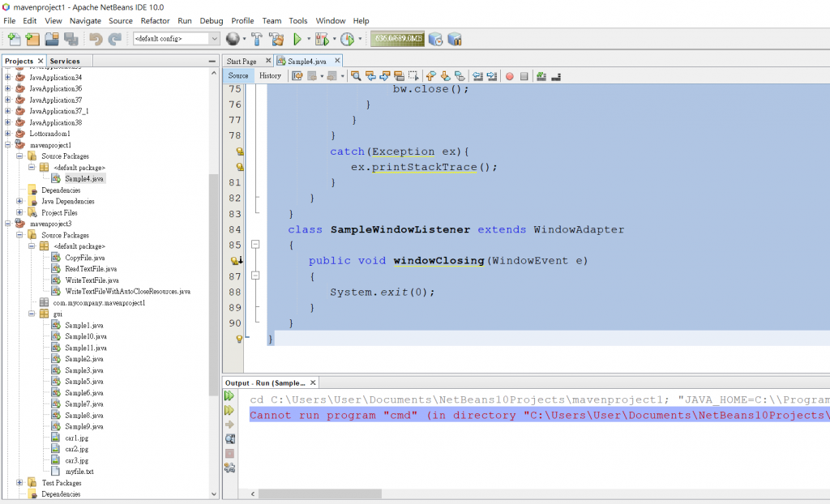
Task: Click the Output settings icon at bottom
Action: click(x=229, y=468)
